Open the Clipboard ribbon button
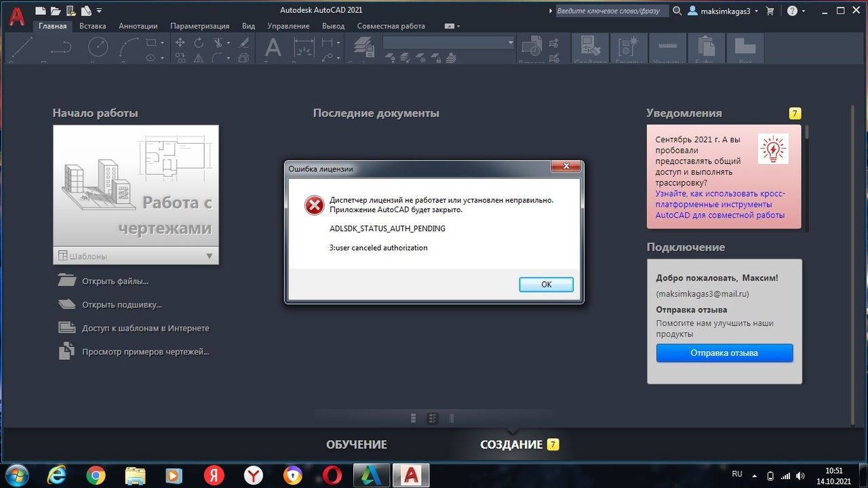 [707, 49]
